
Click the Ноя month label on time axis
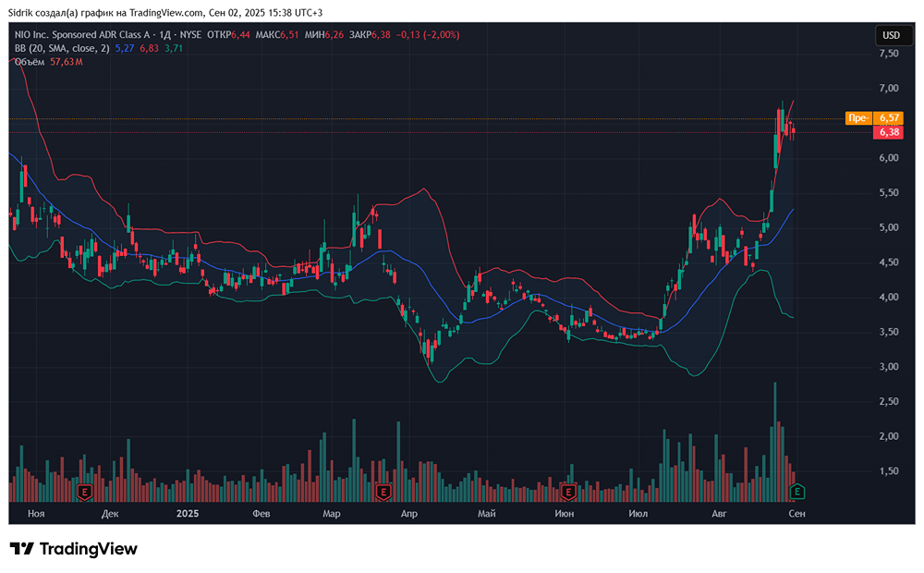pos(37,513)
